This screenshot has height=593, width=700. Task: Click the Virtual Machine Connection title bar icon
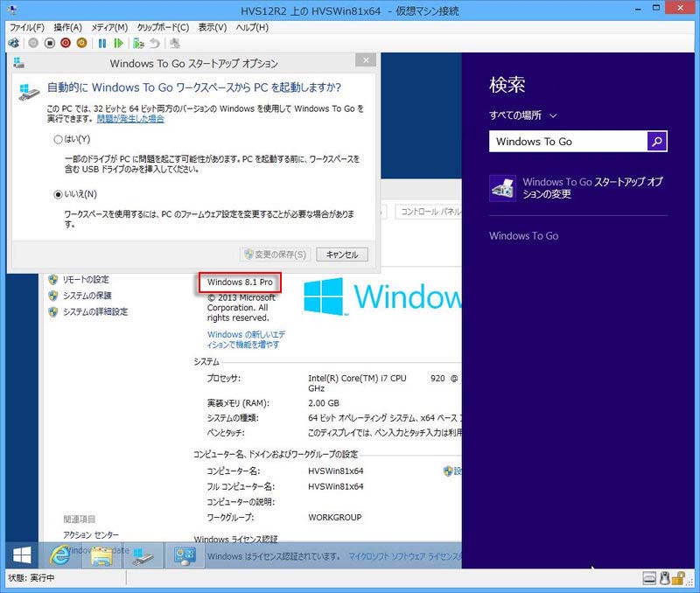[12, 10]
